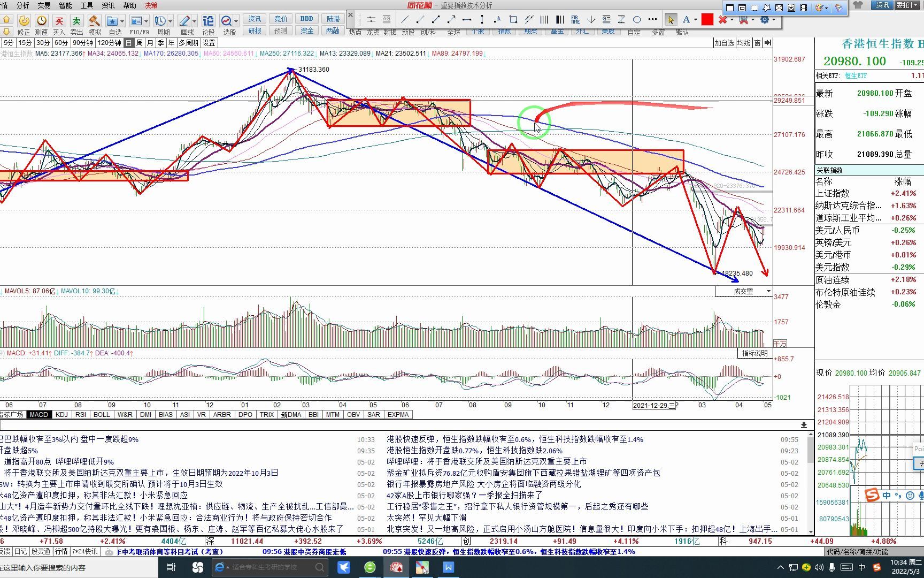
Task: Click the 研报 button
Action: pyautogui.click(x=255, y=31)
